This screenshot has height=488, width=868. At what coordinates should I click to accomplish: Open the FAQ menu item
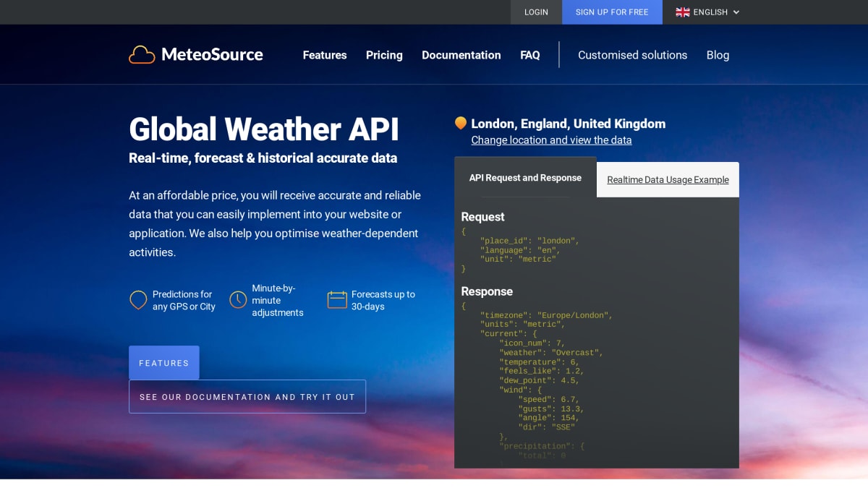[x=530, y=55]
